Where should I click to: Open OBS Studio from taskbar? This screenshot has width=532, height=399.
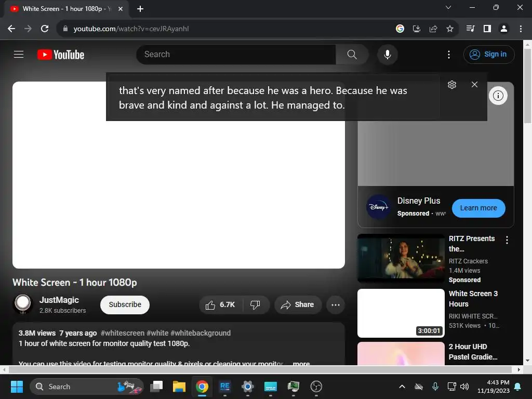[316, 387]
